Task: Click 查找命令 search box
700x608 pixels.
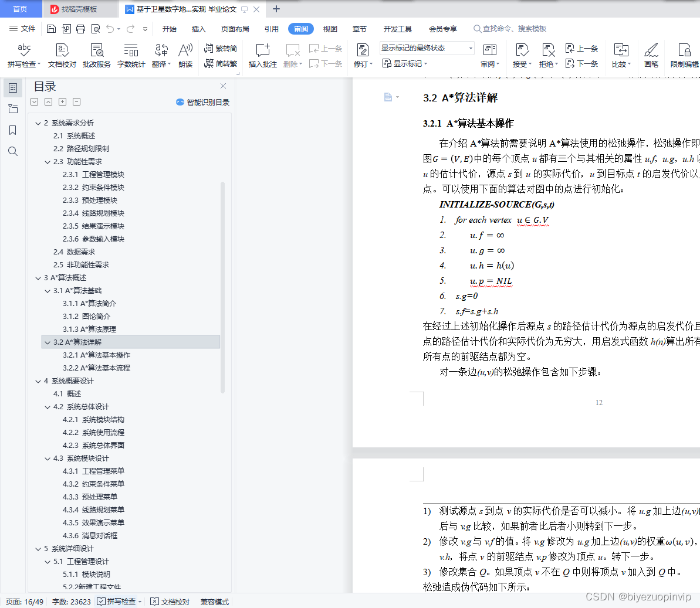Action: [x=510, y=29]
